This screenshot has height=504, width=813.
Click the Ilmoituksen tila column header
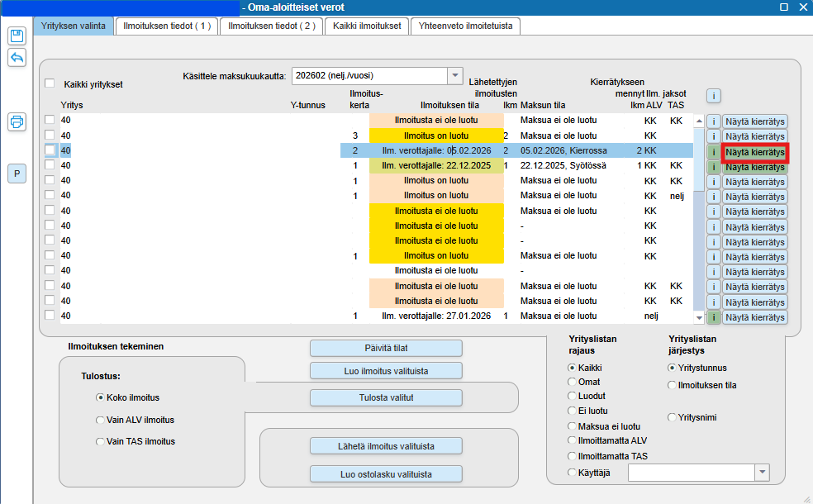(x=449, y=105)
